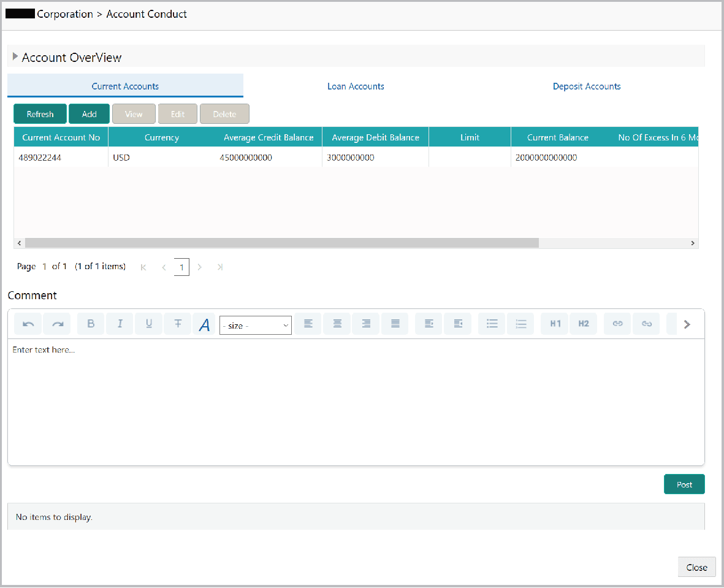Apply H2 heading style
This screenshot has width=724, height=588.
(x=584, y=324)
